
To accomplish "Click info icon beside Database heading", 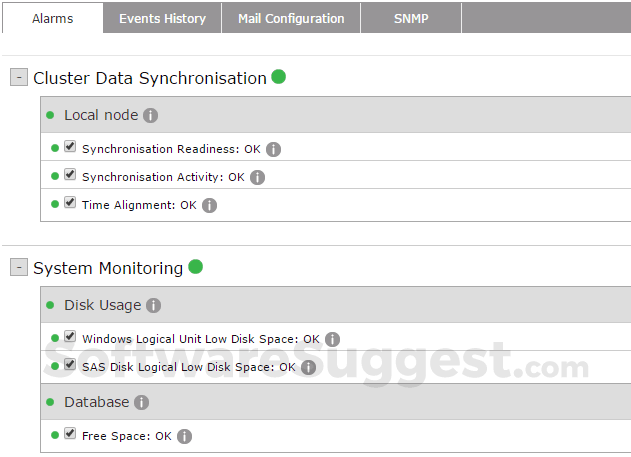I will tap(141, 402).
